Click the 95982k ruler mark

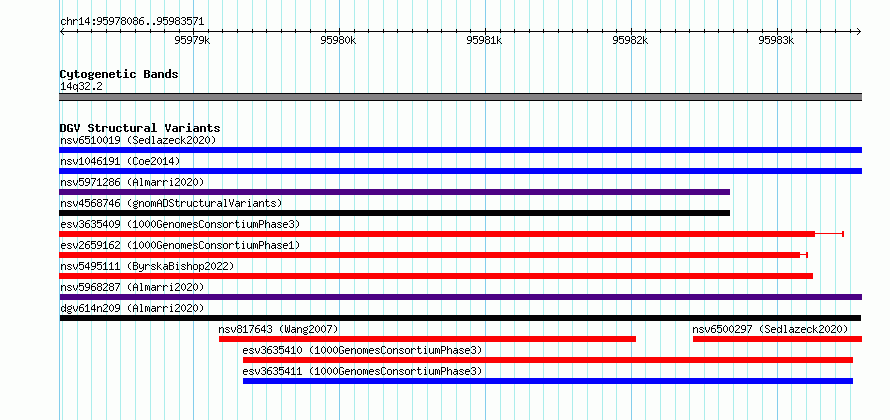[631, 40]
